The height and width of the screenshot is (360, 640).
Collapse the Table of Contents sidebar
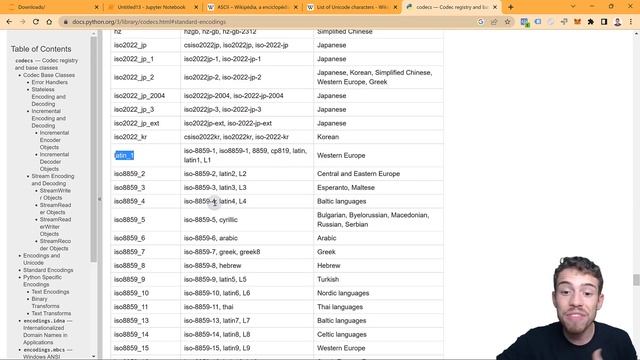pyautogui.click(x=100, y=199)
